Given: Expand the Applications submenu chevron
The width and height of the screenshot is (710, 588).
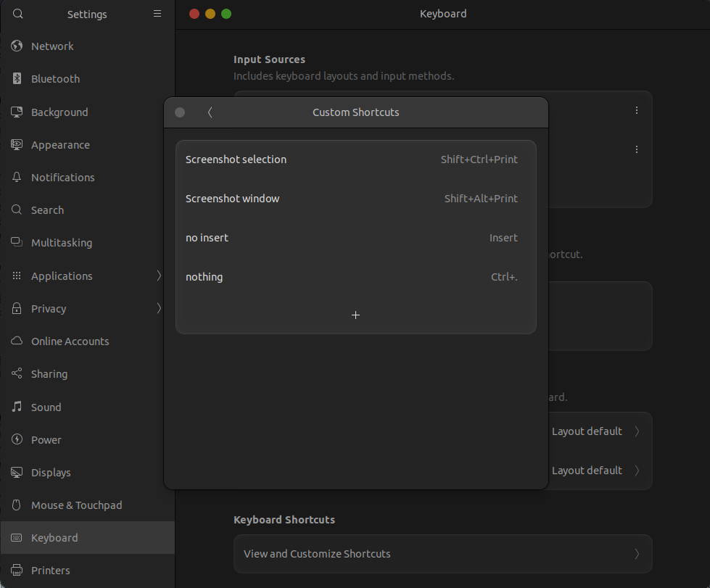Looking at the screenshot, I should click(x=159, y=276).
